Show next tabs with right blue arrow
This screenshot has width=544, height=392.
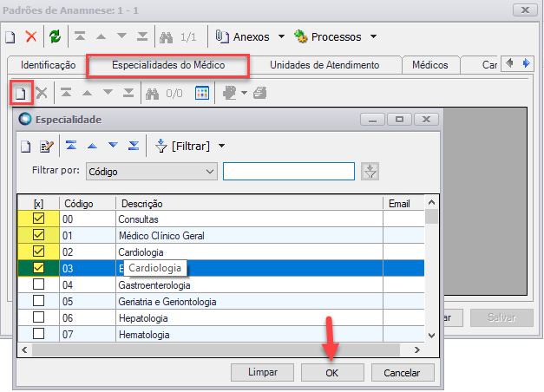[x=526, y=63]
